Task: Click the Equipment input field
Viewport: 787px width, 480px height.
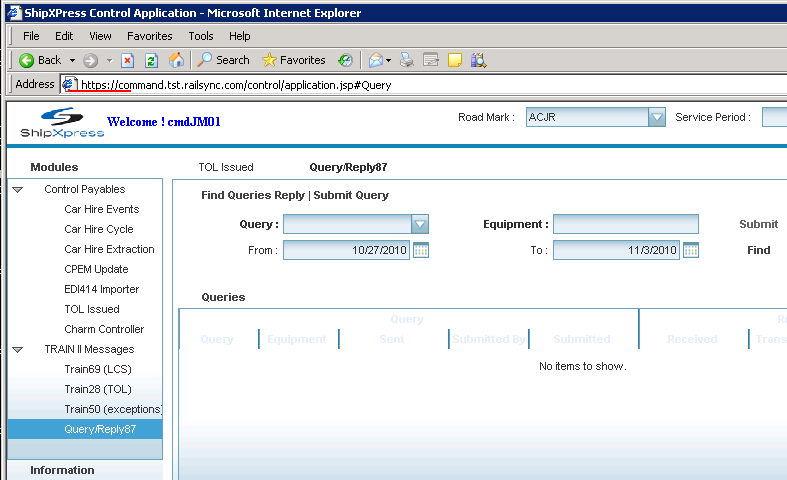Action: point(625,224)
